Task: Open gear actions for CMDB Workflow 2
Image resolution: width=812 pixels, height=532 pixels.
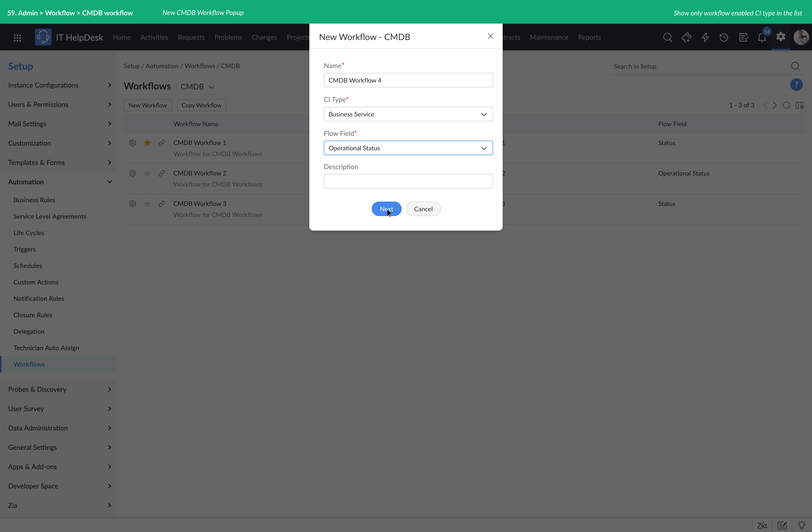Action: click(x=133, y=174)
